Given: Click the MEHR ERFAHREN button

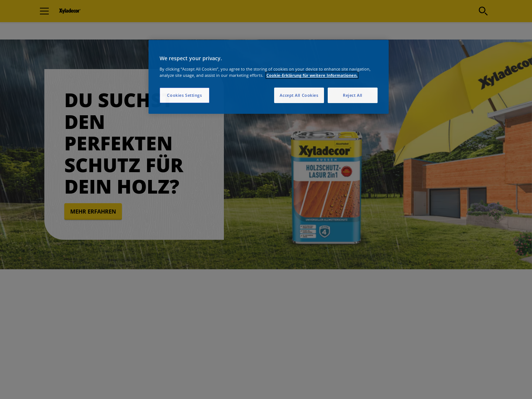Looking at the screenshot, I should click(x=93, y=211).
